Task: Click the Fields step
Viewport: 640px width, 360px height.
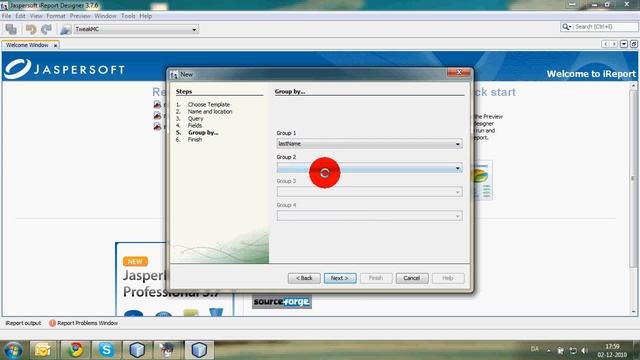Action: pos(195,125)
